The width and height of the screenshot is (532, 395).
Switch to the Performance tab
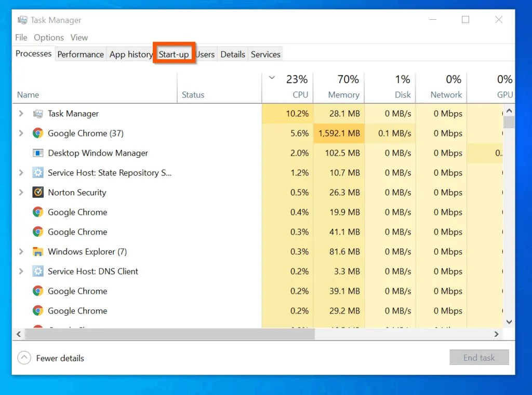[81, 54]
